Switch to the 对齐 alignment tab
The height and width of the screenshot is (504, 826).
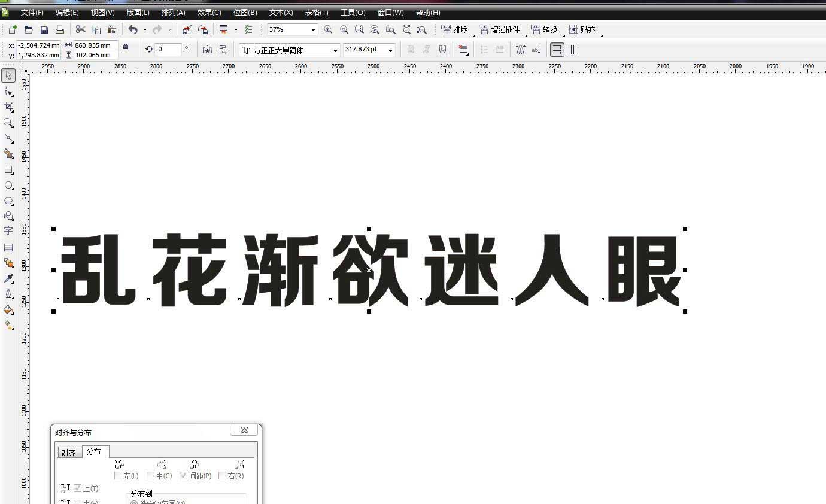click(69, 452)
